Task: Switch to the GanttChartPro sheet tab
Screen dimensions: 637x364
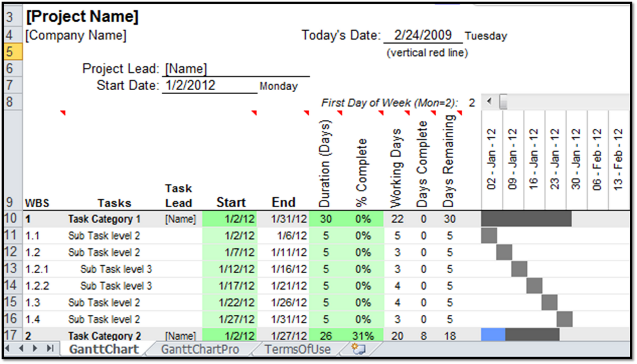Action: 200,348
